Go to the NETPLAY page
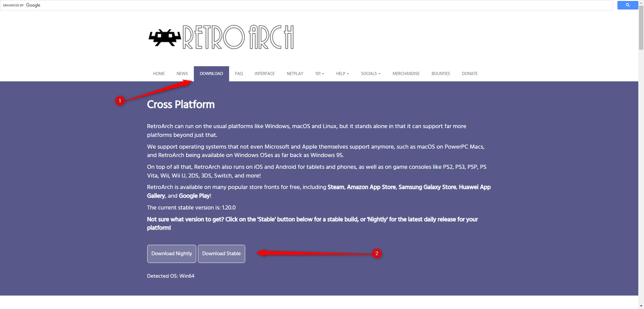 (295, 74)
